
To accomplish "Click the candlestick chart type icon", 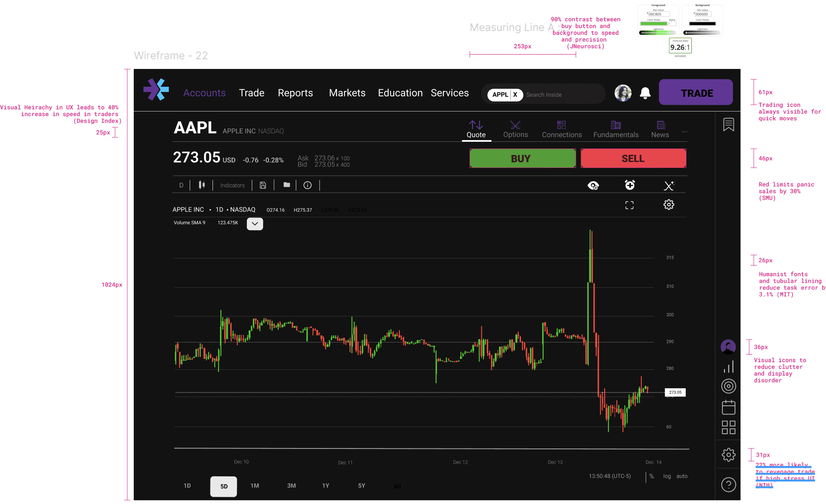I will [202, 185].
